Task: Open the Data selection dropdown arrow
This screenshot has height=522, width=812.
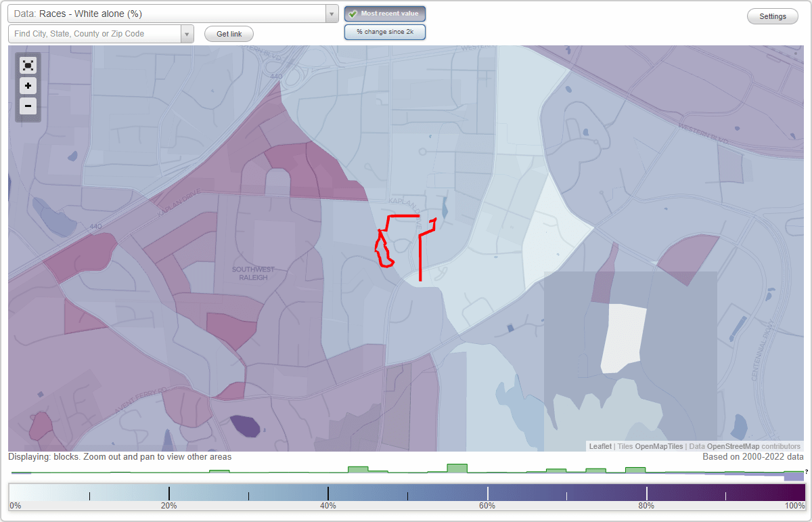Action: point(332,14)
